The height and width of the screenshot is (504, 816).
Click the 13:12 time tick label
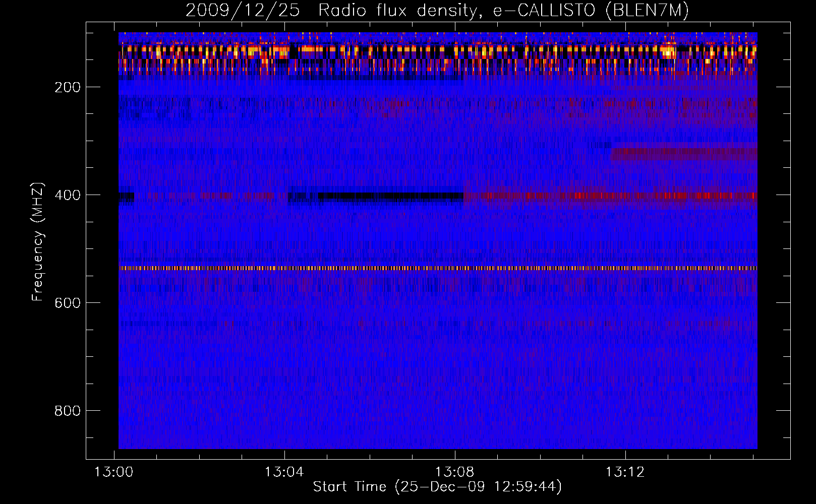coord(625,472)
